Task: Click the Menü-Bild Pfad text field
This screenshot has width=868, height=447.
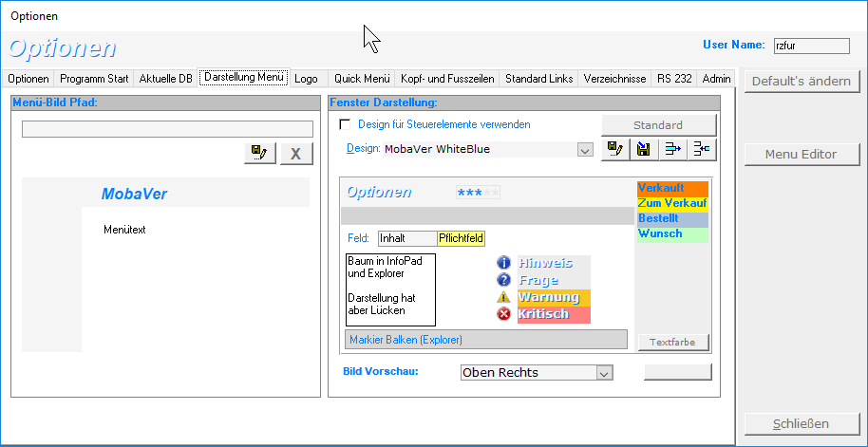Action: tap(167, 129)
